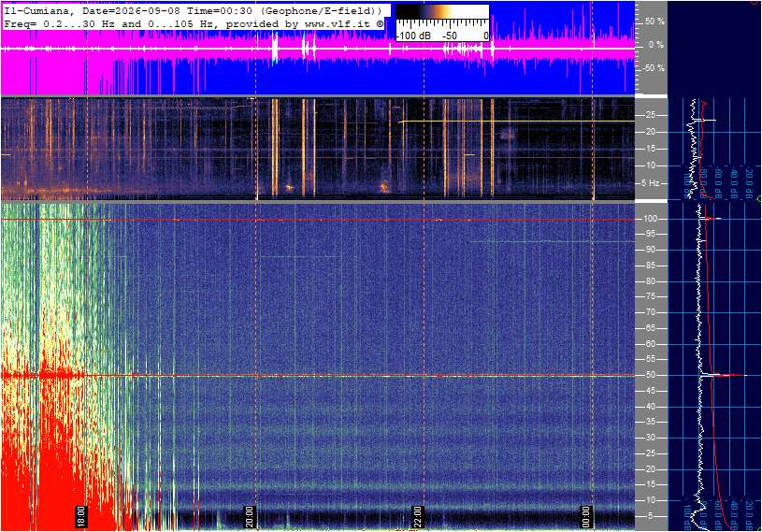Click the 80 frequency axis label
This screenshot has width=762, height=532.
[x=650, y=281]
